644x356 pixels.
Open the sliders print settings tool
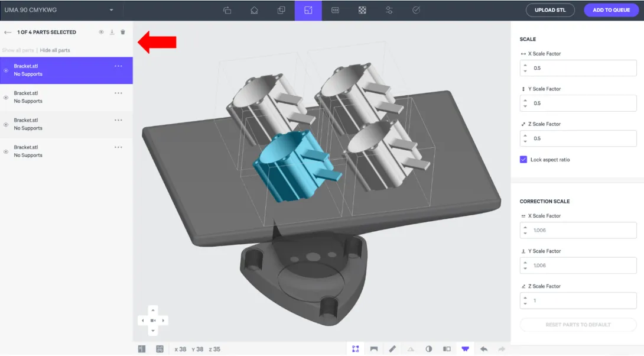[x=389, y=10]
